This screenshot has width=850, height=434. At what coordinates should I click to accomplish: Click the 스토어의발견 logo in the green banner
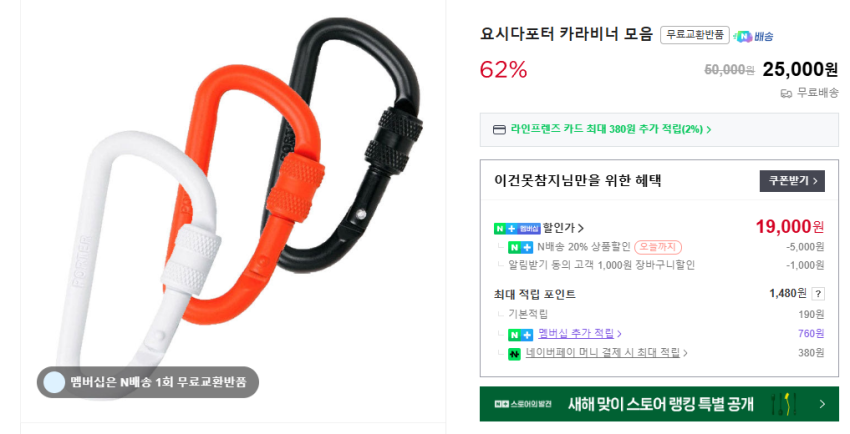pyautogui.click(x=523, y=404)
